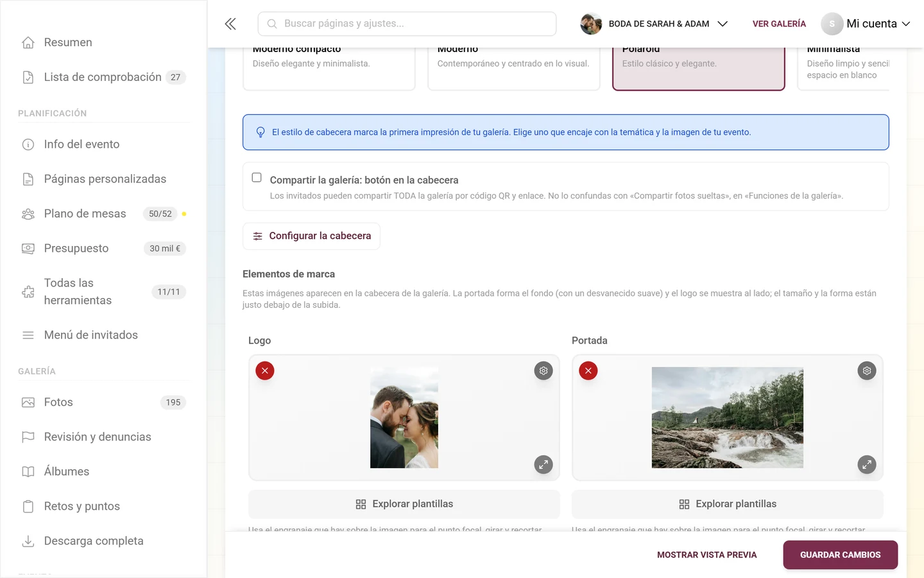The height and width of the screenshot is (578, 924).
Task: Open Portada image gear settings
Action: click(867, 371)
